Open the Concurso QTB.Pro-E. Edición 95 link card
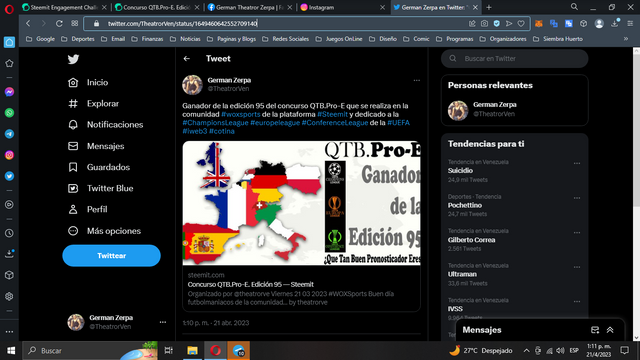 click(301, 289)
